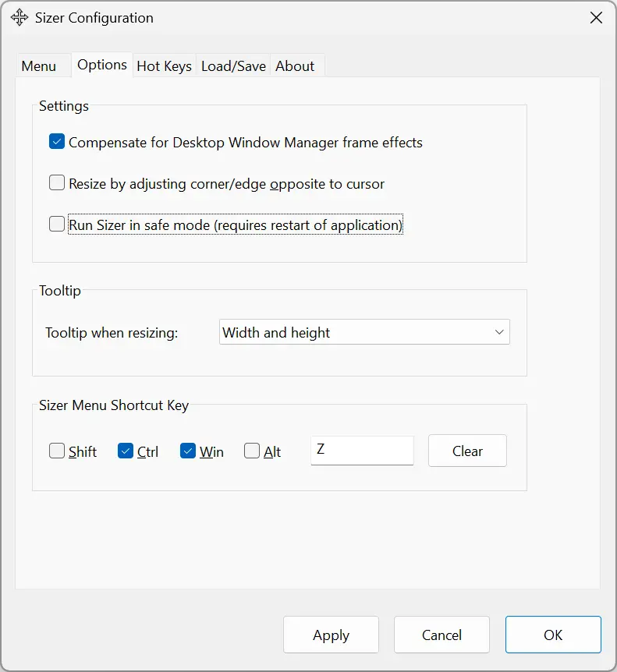Go to the Load/Save tab

coord(233,66)
